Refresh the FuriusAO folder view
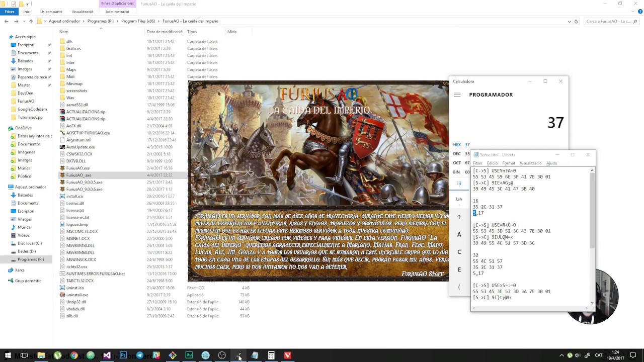 (x=576, y=21)
